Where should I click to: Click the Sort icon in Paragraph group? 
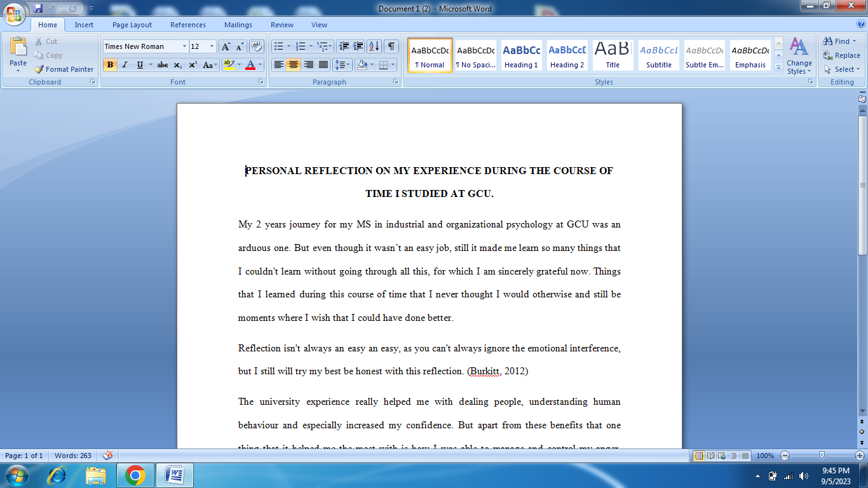click(374, 46)
